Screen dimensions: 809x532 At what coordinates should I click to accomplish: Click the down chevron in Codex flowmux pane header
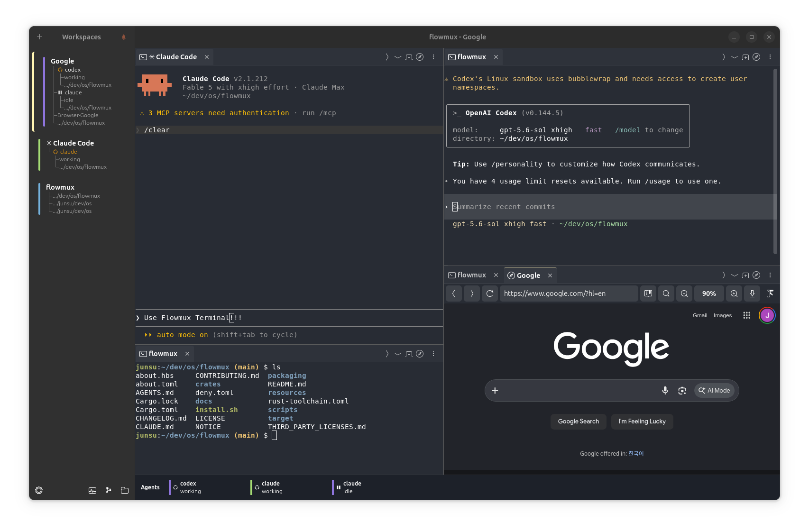tap(735, 57)
